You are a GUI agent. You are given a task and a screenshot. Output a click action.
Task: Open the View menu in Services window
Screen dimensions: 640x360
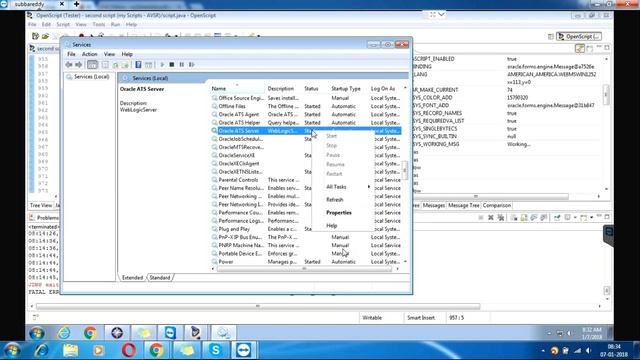click(109, 54)
